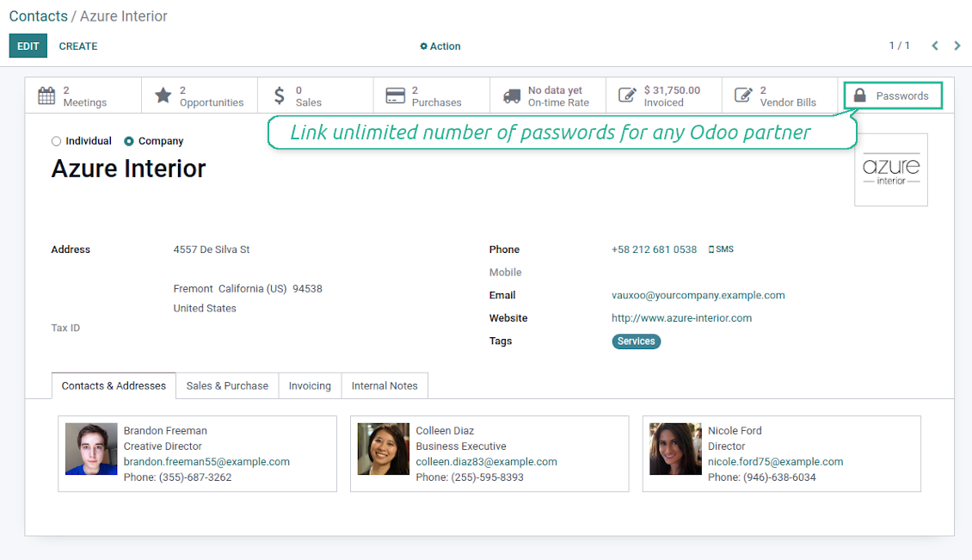Viewport: 972px width, 560px height.
Task: Click the $ 31,750.00 invoiced amount
Action: pyautogui.click(x=672, y=90)
